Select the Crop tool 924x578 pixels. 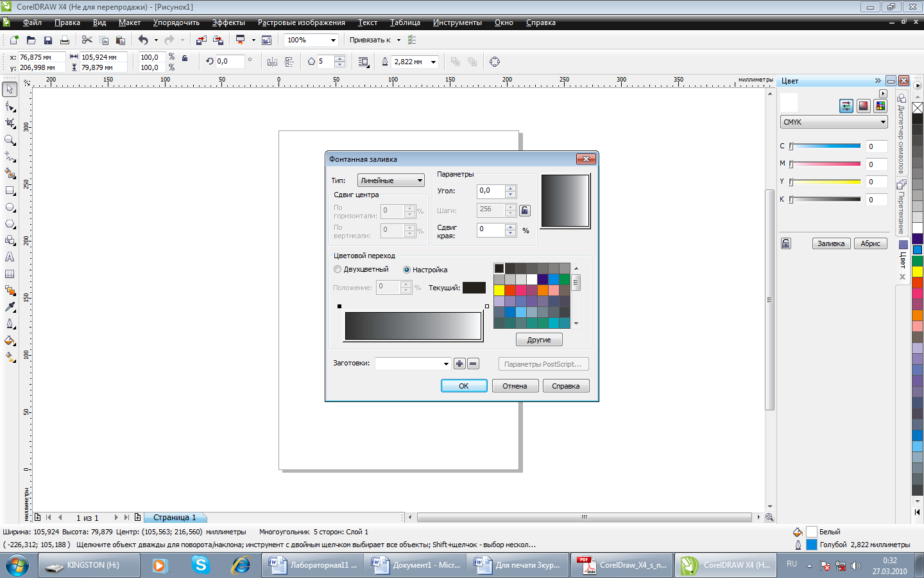pos(10,123)
